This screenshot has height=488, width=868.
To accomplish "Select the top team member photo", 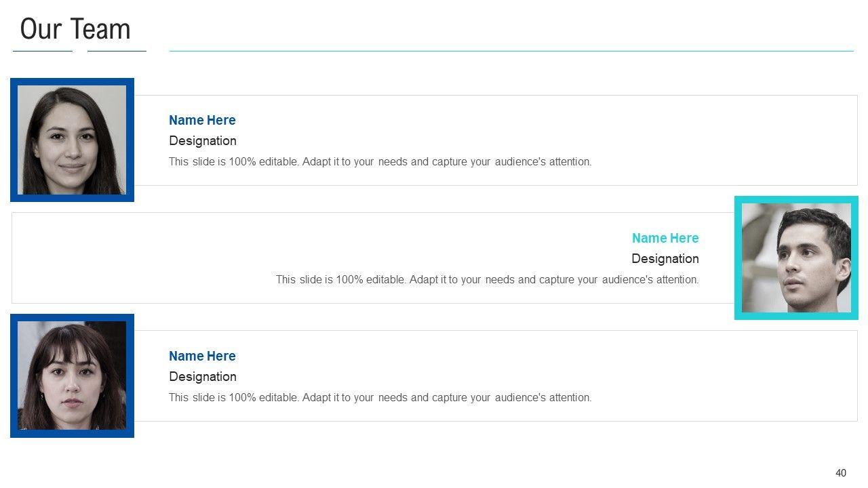I will pyautogui.click(x=72, y=140).
